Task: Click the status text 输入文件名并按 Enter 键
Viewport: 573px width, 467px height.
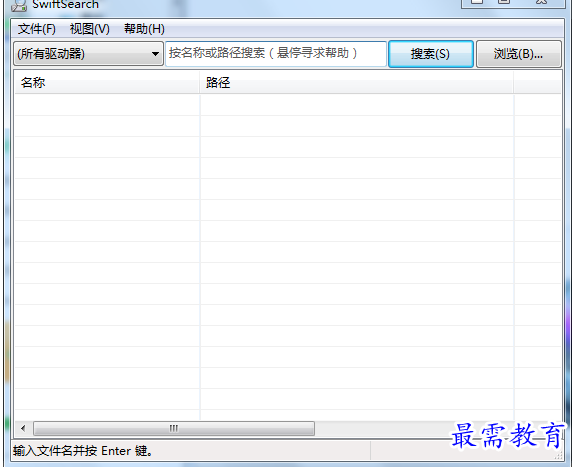Action: coord(83,451)
